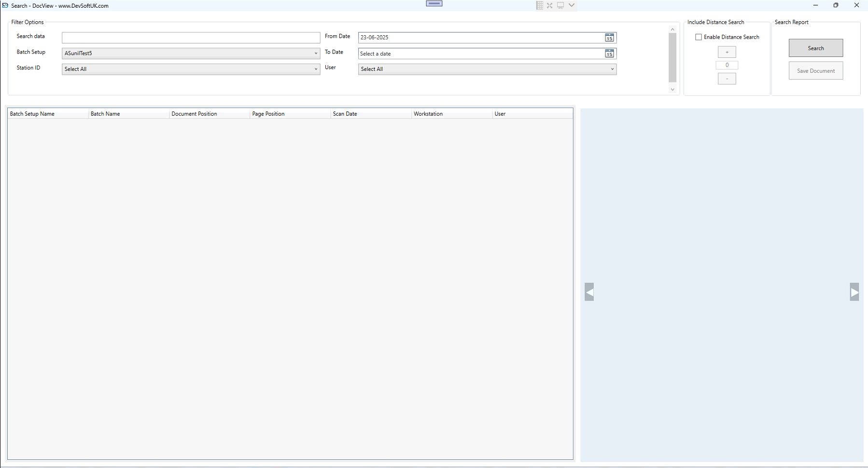
Task: Decrease distance value with the minus button
Action: 727,78
